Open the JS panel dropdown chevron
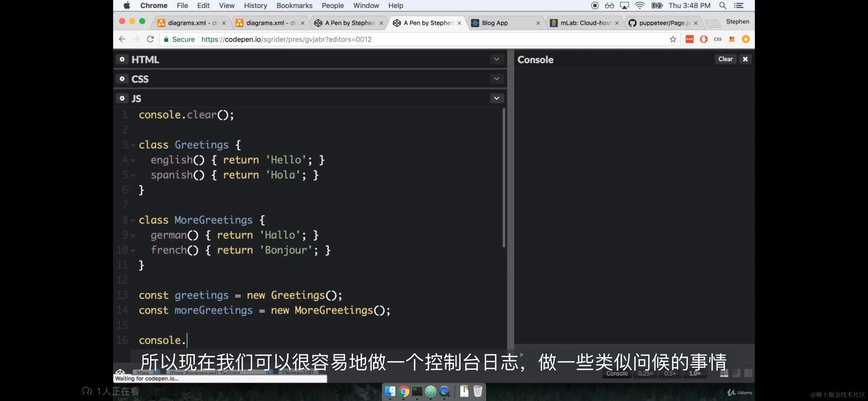The height and width of the screenshot is (401, 868). (496, 98)
